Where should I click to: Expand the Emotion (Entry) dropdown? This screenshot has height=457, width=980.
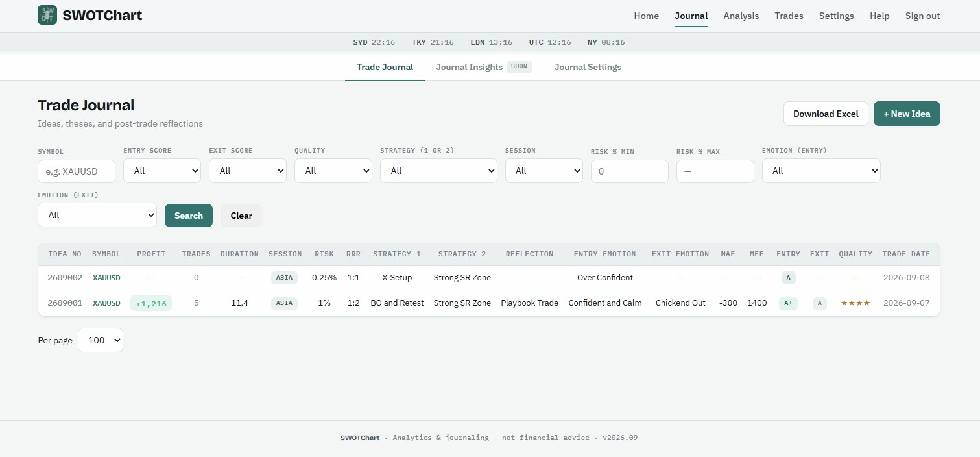point(821,171)
